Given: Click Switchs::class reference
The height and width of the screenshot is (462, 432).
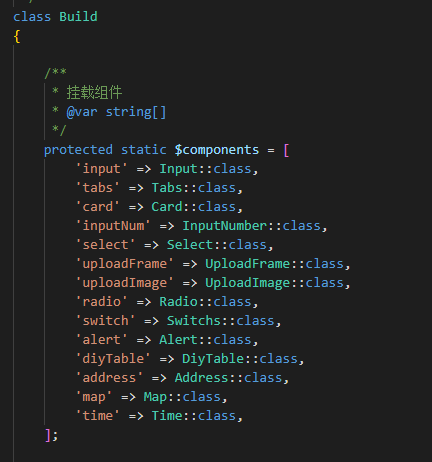Looking at the screenshot, I should (x=221, y=321).
